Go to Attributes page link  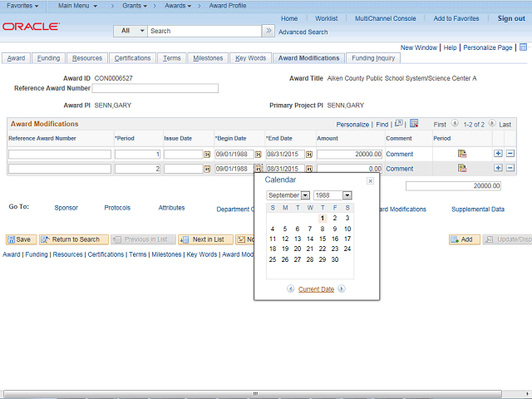[171, 208]
